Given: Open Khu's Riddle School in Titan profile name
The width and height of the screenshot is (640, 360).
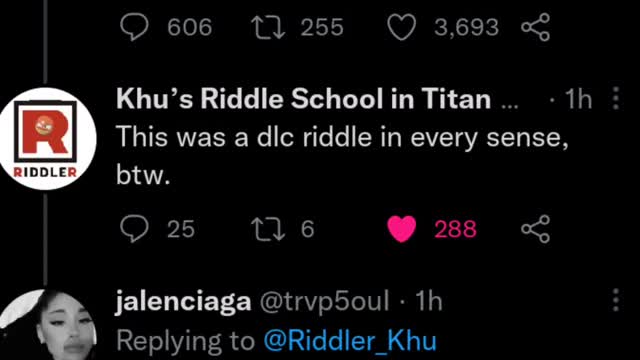Looking at the screenshot, I should (x=303, y=99).
